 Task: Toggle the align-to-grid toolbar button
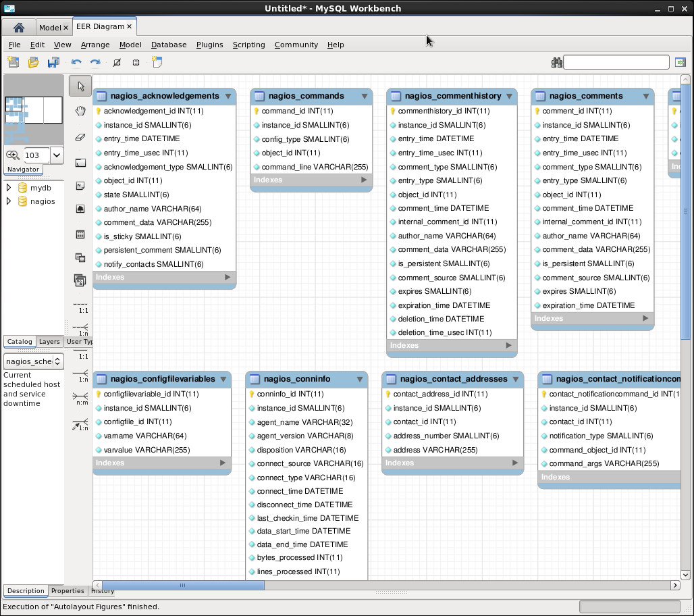click(136, 63)
